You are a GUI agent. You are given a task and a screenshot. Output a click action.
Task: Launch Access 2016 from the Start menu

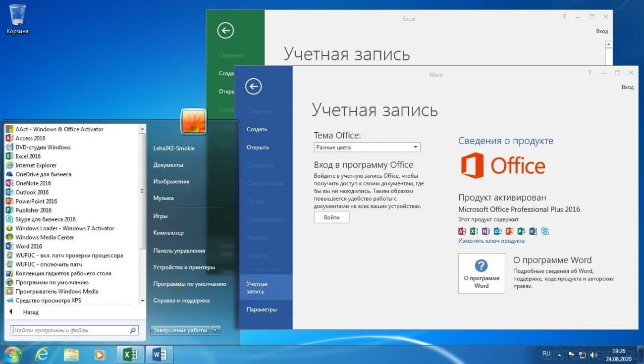point(30,138)
